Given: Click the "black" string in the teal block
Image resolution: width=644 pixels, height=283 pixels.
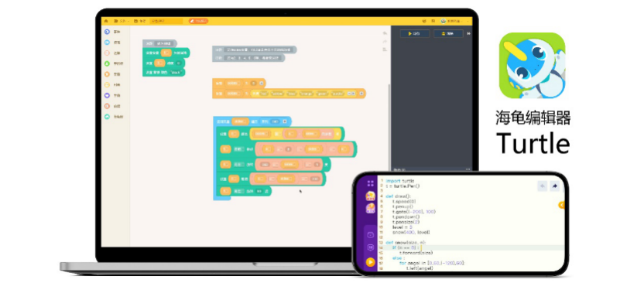Looking at the screenshot, I should point(175,72).
